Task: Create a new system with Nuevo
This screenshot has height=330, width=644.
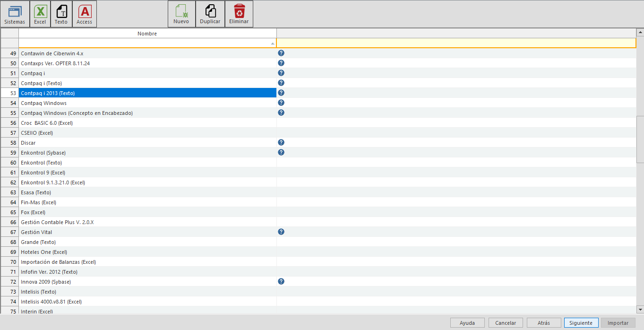Action: [181, 14]
